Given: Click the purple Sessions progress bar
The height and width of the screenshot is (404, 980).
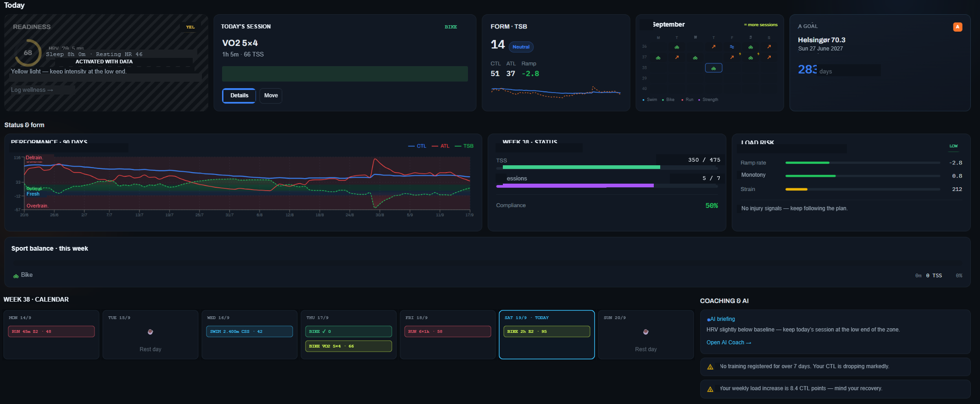Looking at the screenshot, I should pyautogui.click(x=575, y=185).
